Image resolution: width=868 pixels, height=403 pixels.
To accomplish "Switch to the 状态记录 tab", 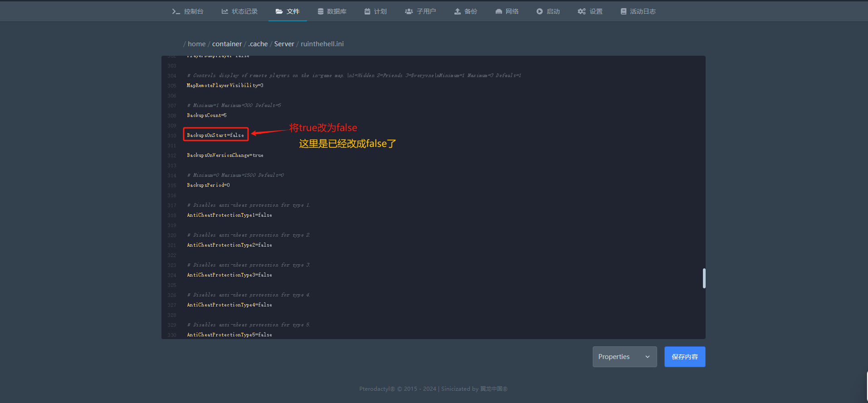I will [x=239, y=11].
